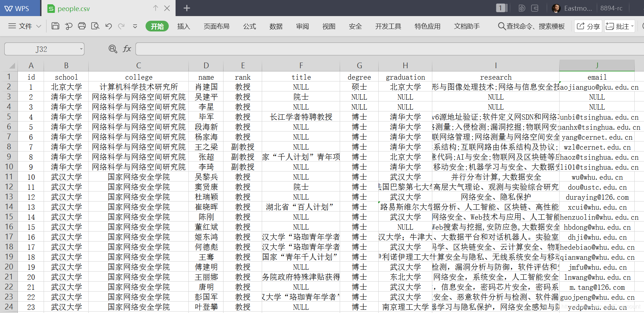The image size is (644, 313).
Task: Click the Print Preview icon
Action: point(95,26)
